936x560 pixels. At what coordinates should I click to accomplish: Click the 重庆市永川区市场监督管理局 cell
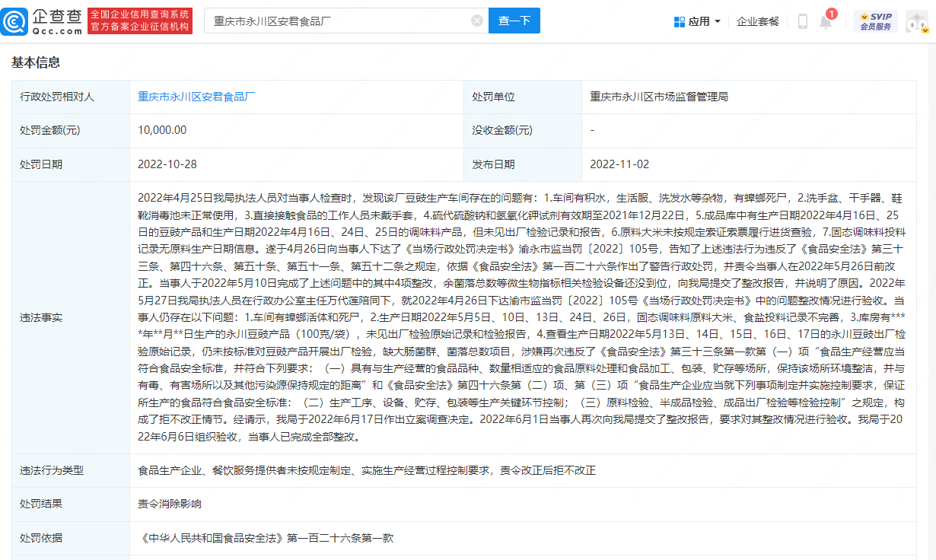(x=659, y=97)
